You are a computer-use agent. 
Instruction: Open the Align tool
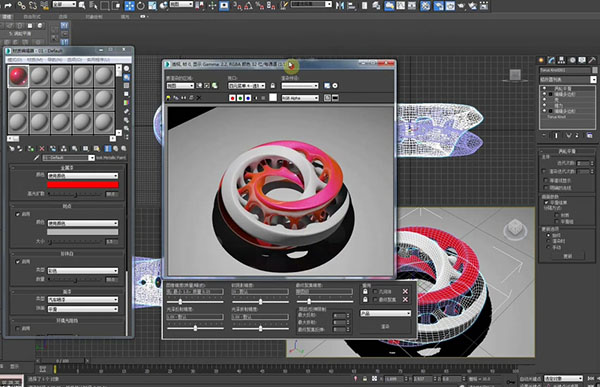pos(351,5)
